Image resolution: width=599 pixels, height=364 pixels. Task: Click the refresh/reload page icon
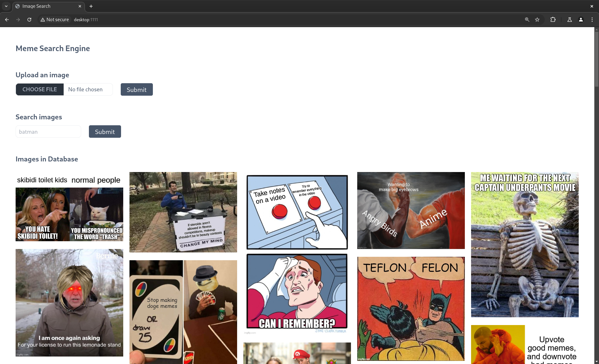point(29,20)
